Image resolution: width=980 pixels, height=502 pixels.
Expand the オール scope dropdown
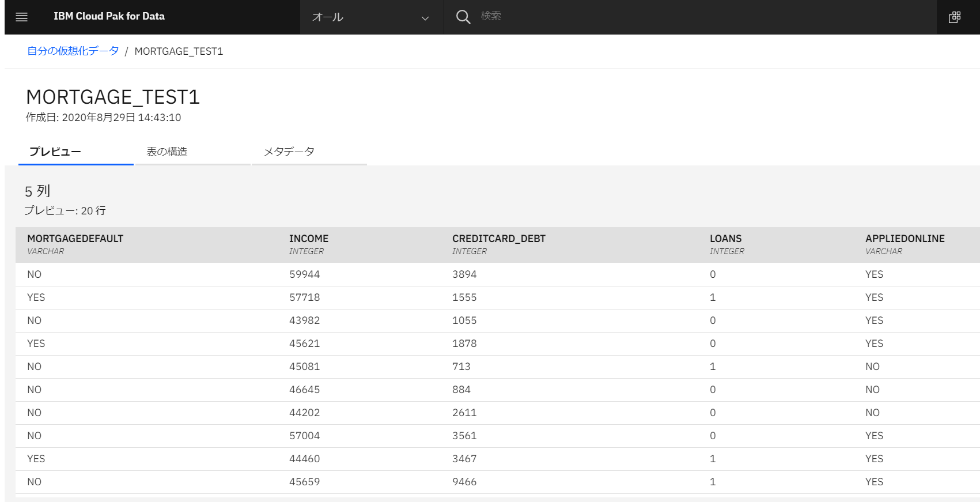point(372,17)
